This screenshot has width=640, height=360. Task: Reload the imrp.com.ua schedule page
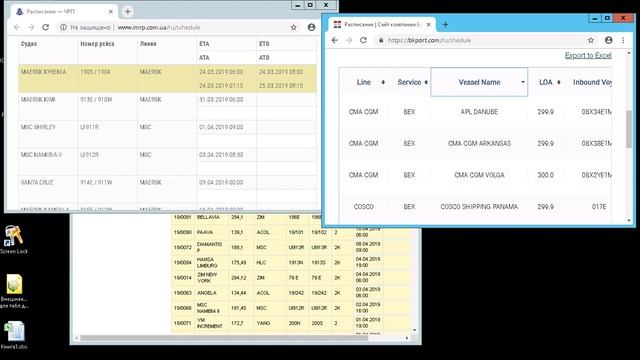pos(46,27)
